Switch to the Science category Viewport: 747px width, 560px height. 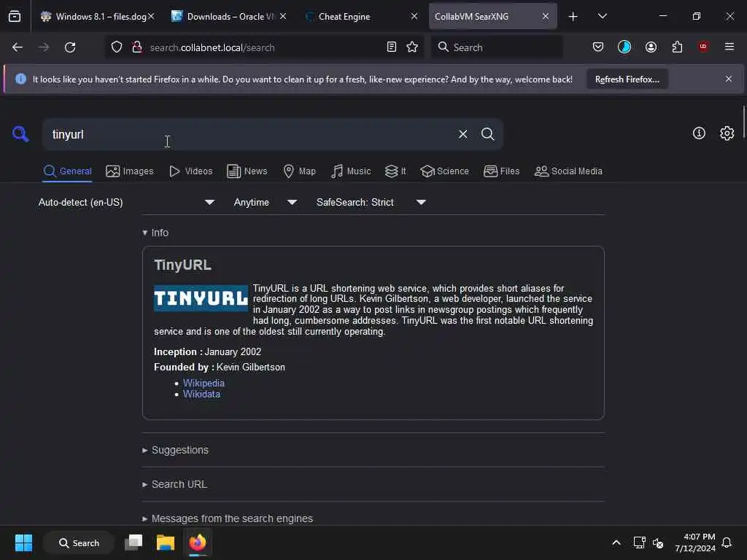444,171
